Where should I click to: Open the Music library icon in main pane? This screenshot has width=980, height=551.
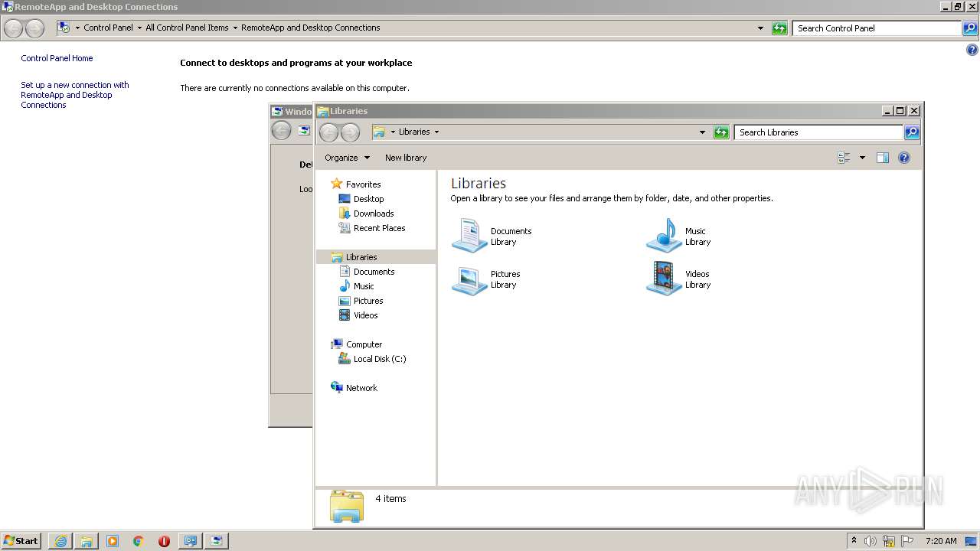click(x=664, y=236)
